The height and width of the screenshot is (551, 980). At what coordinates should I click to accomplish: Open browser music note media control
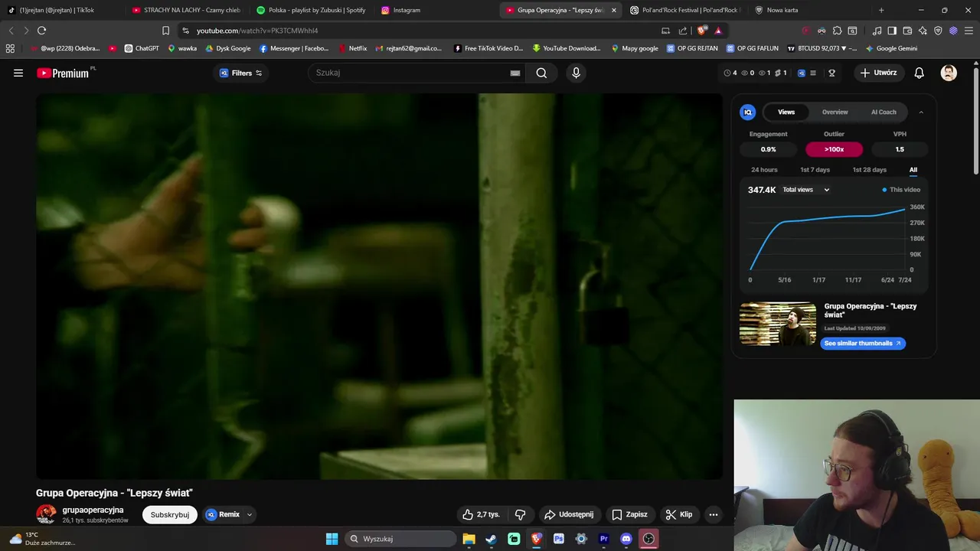tap(877, 31)
